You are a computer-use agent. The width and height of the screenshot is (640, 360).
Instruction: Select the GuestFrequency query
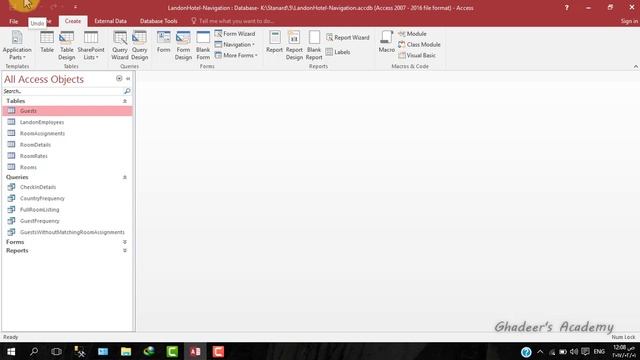pyautogui.click(x=67, y=221)
